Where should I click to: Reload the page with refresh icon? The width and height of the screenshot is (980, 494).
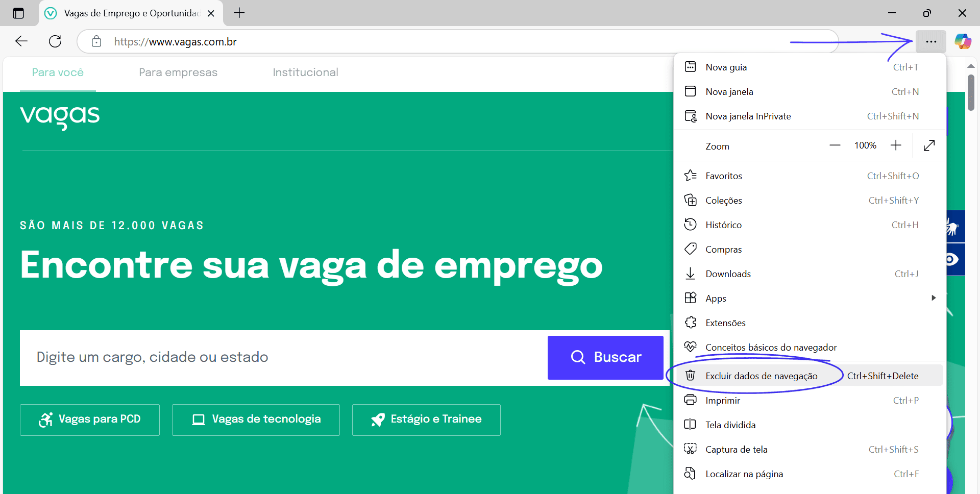pos(55,41)
